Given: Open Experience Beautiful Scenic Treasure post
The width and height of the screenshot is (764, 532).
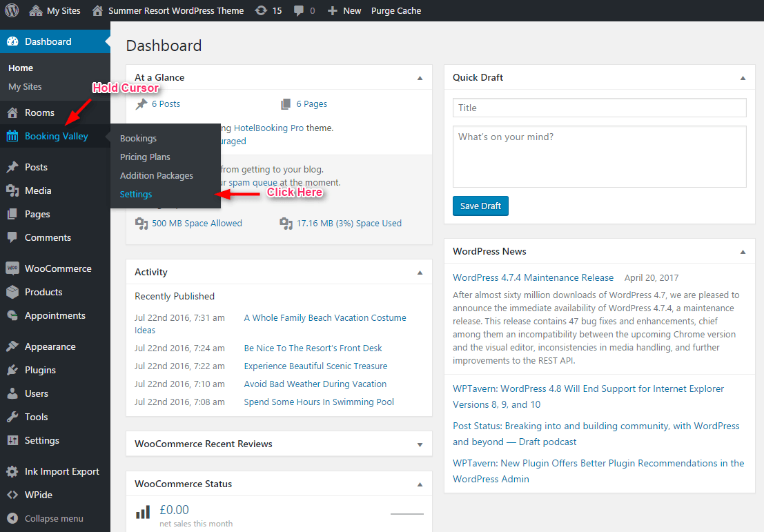Looking at the screenshot, I should coord(315,366).
